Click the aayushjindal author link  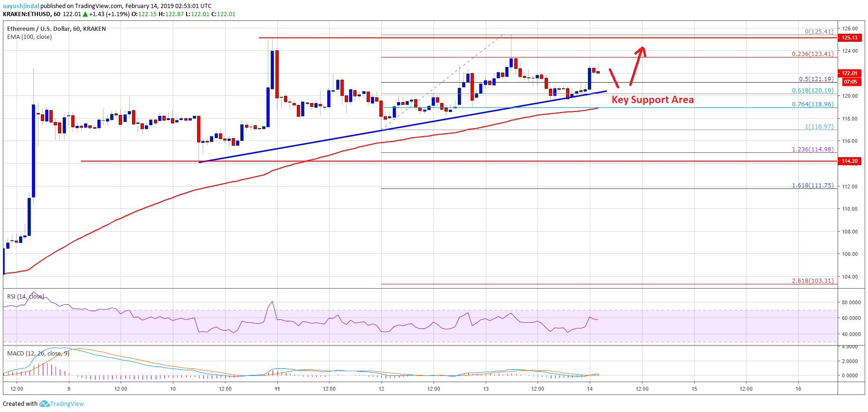21,6
